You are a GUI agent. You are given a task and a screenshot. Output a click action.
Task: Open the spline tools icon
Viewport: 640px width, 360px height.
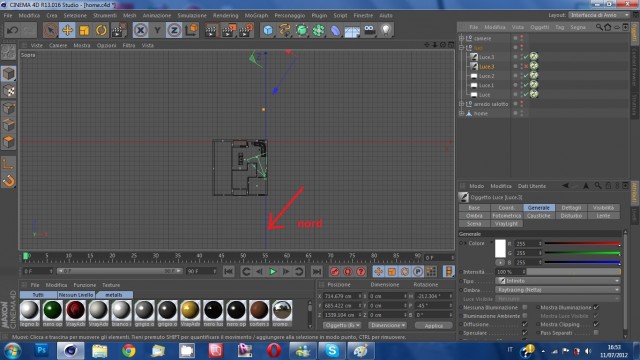tap(284, 30)
